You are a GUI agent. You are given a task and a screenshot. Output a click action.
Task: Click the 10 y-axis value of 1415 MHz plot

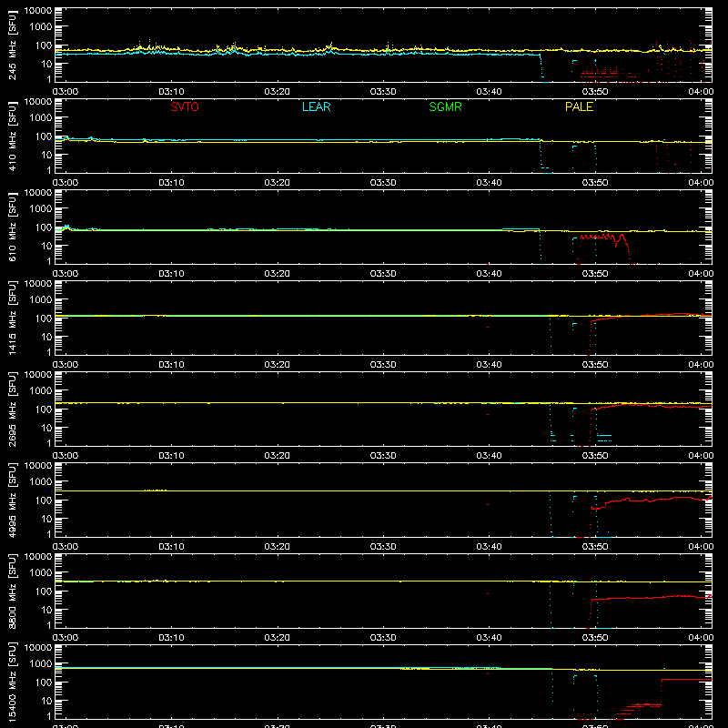(x=46, y=337)
